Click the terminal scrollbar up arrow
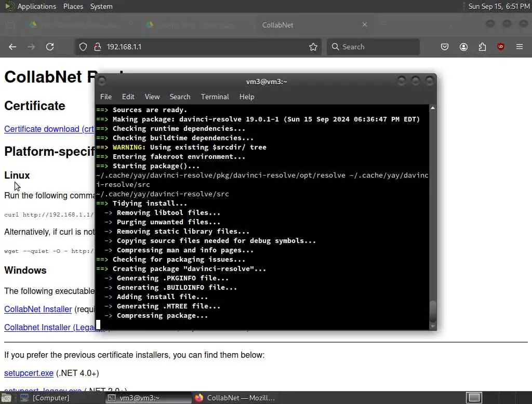 point(433,108)
